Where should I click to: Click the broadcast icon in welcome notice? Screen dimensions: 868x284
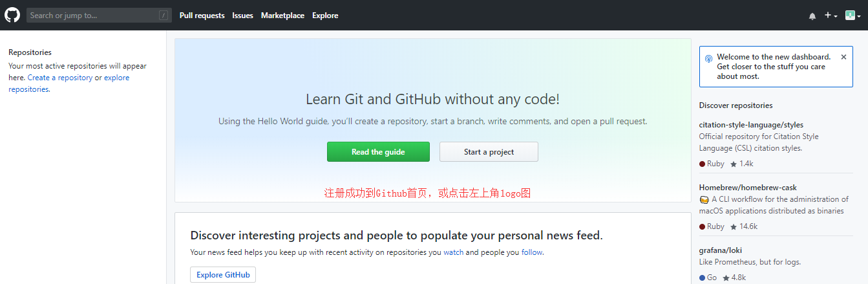708,58
